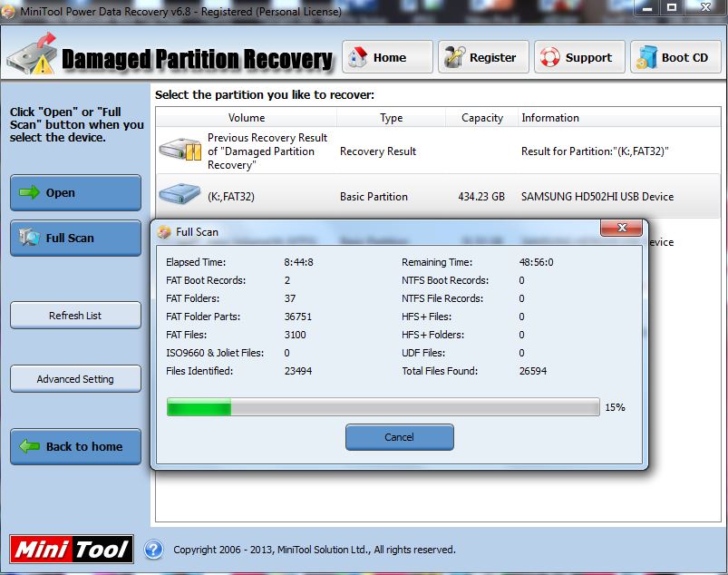Start Full Scan from the sidebar
Viewport: 728px width, 575px height.
(75, 238)
